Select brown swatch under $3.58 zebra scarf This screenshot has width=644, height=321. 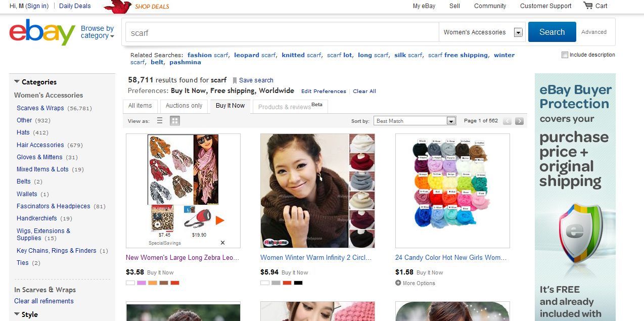click(164, 283)
